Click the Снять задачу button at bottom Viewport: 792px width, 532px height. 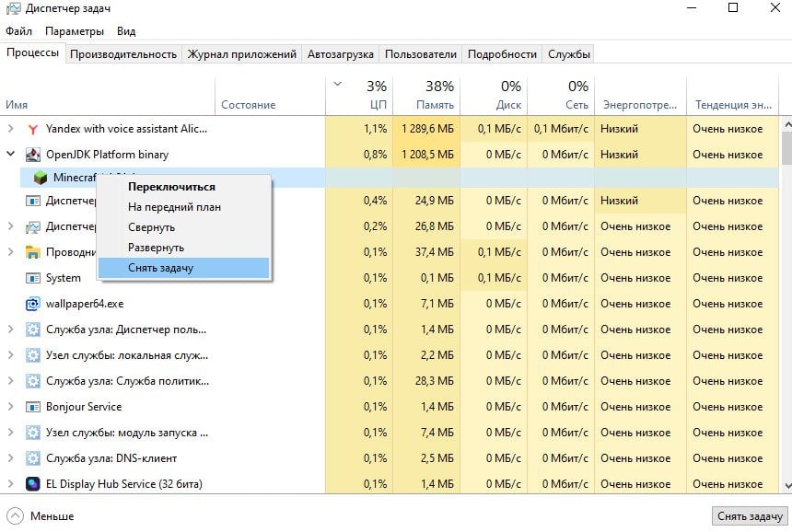pos(750,516)
